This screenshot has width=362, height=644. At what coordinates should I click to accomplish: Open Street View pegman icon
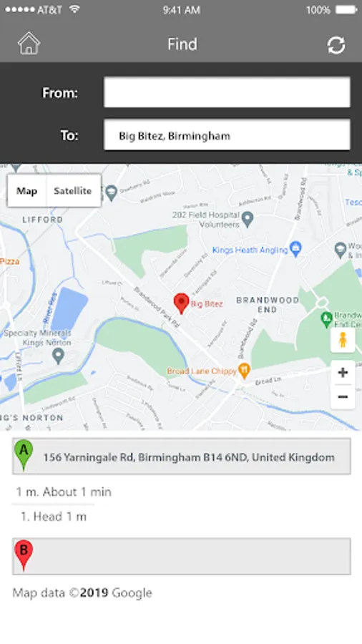343,340
